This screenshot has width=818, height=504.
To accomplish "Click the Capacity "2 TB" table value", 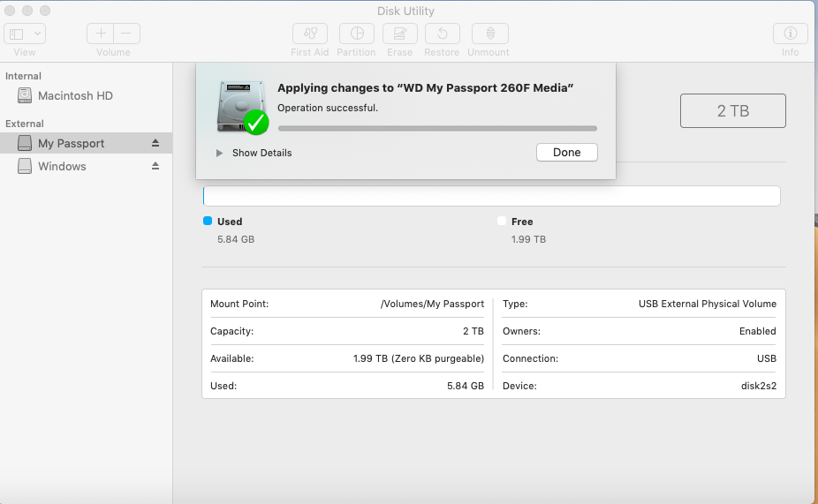I will [473, 332].
